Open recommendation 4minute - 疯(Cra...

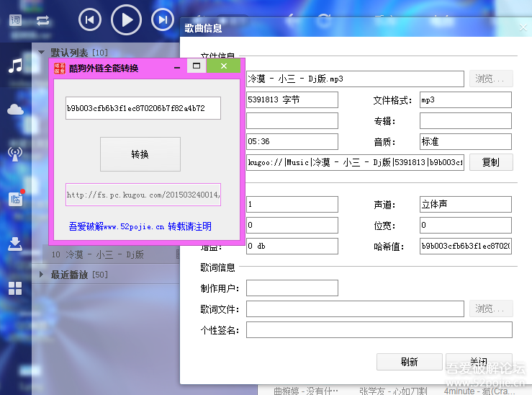click(479, 391)
